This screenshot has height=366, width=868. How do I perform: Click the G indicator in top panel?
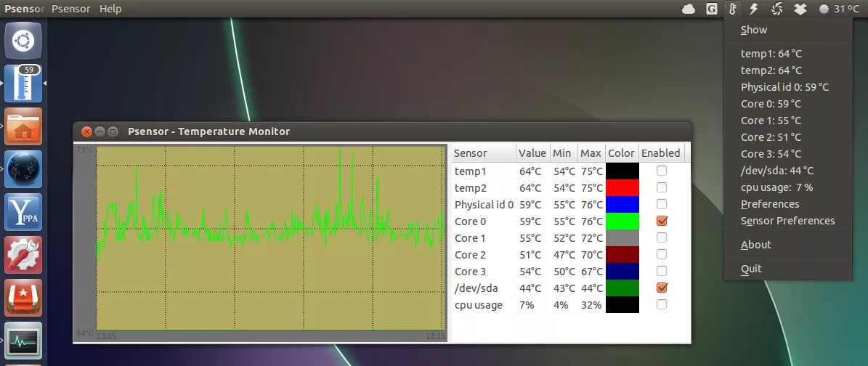[712, 9]
